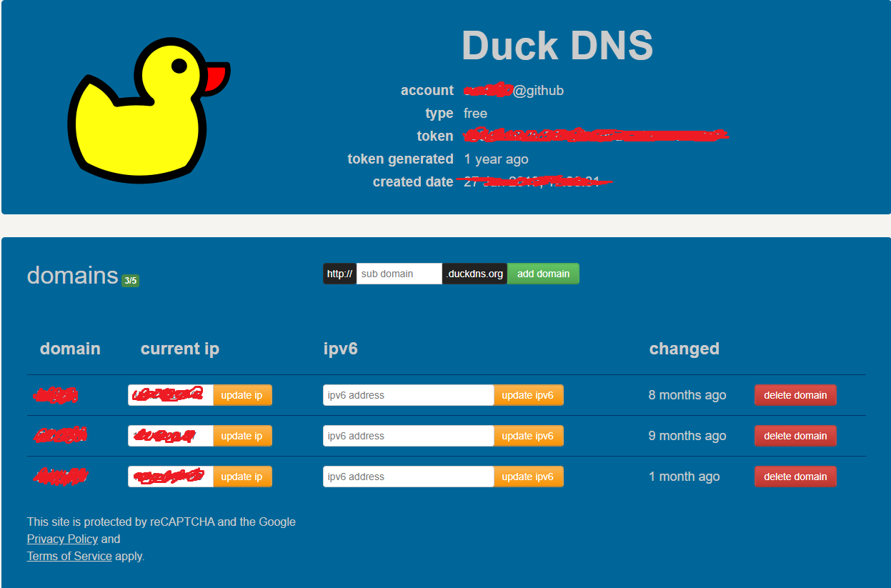Update IP for the 8 months ago domain
Image resolution: width=891 pixels, height=588 pixels.
tap(242, 395)
